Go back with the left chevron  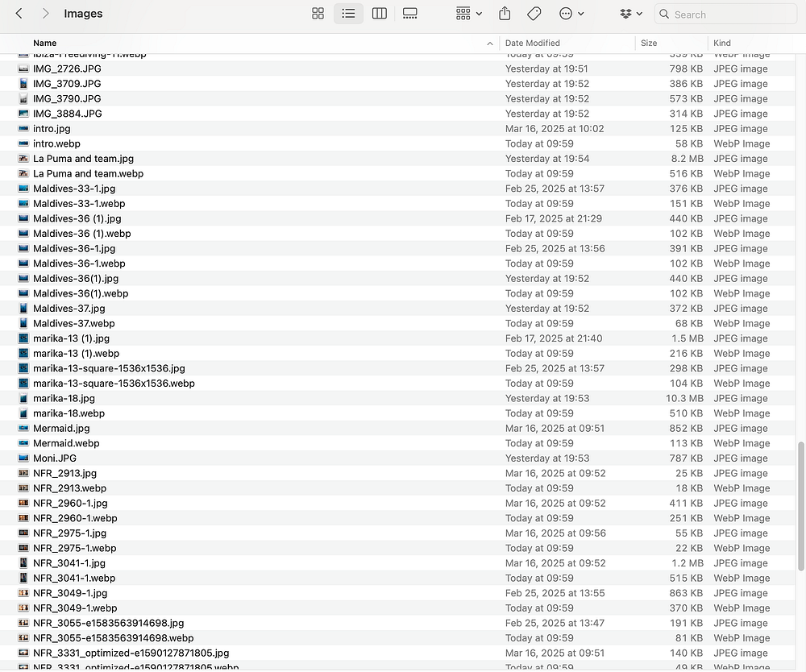click(x=19, y=14)
